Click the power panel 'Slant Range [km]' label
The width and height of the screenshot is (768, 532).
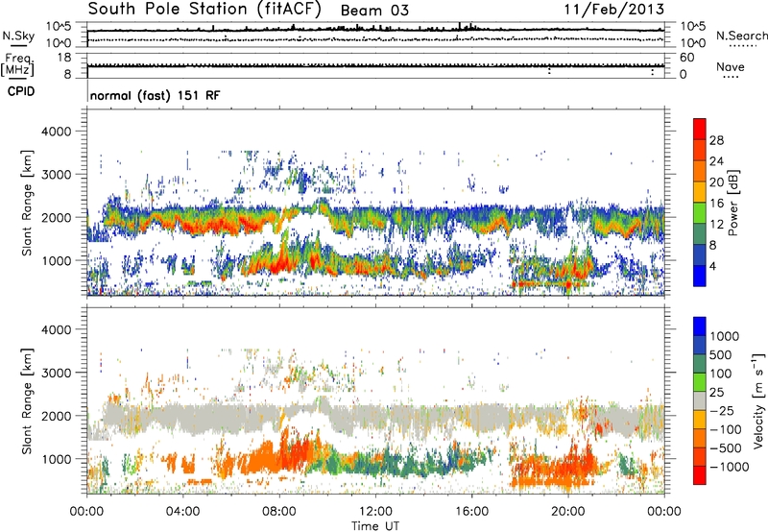click(28, 203)
